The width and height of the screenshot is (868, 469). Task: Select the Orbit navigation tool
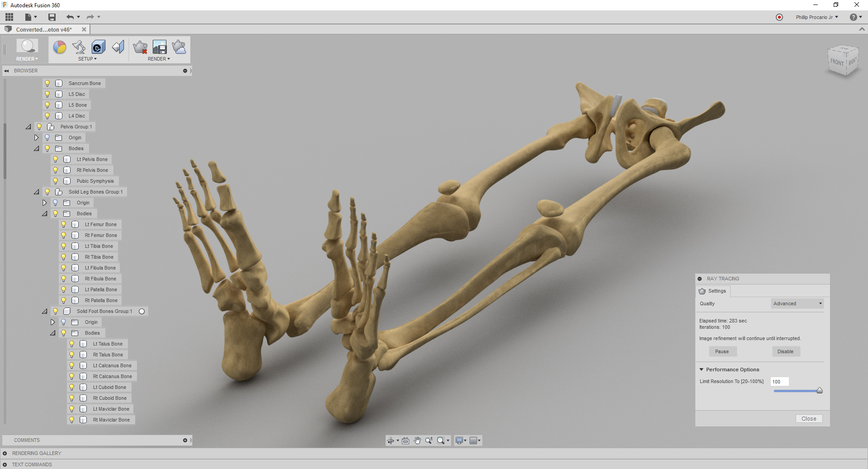tap(392, 440)
